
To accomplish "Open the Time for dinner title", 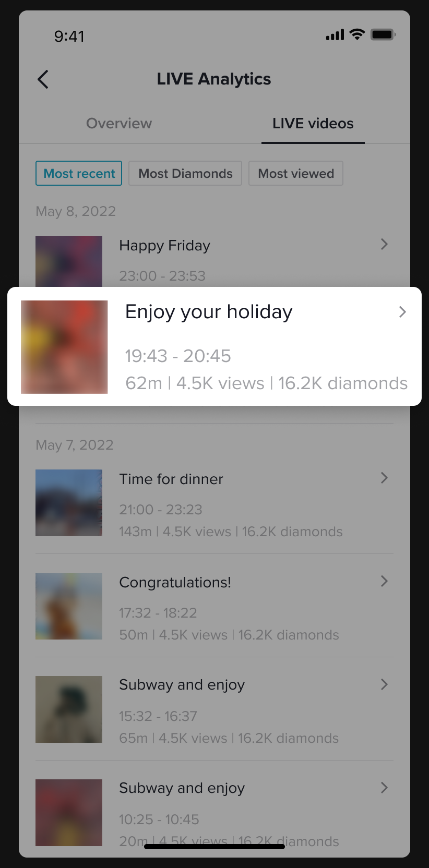I will tap(171, 479).
